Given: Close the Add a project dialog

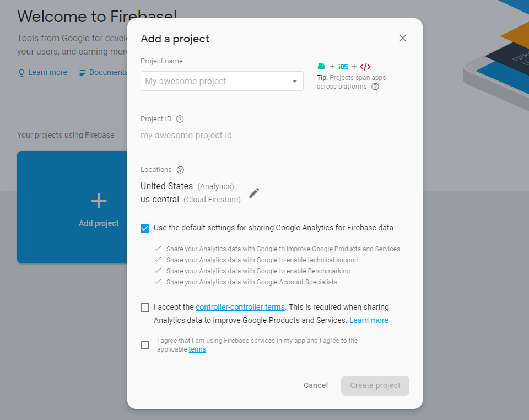Looking at the screenshot, I should point(403,38).
